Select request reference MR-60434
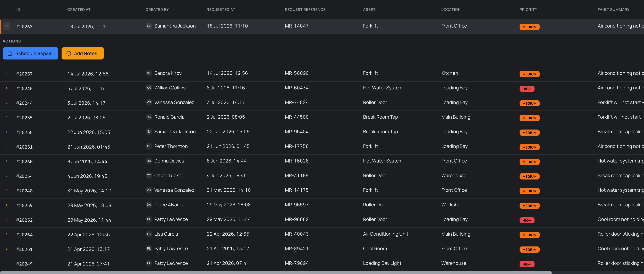This screenshot has width=644, height=274. pos(296,88)
